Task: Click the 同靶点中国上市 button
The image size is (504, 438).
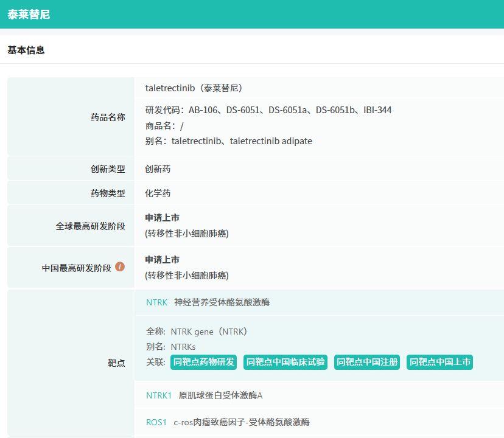Action: point(439,362)
